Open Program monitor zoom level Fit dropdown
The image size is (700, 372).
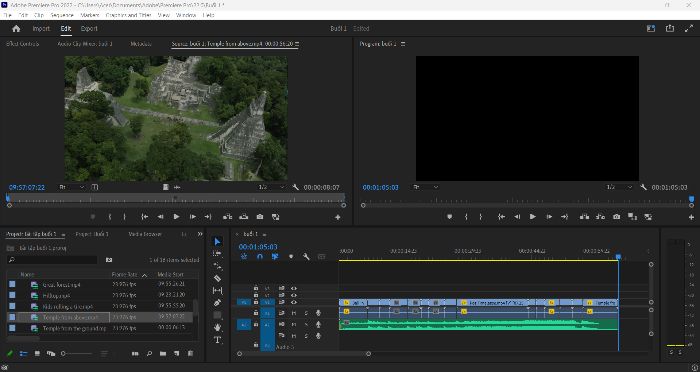(426, 187)
